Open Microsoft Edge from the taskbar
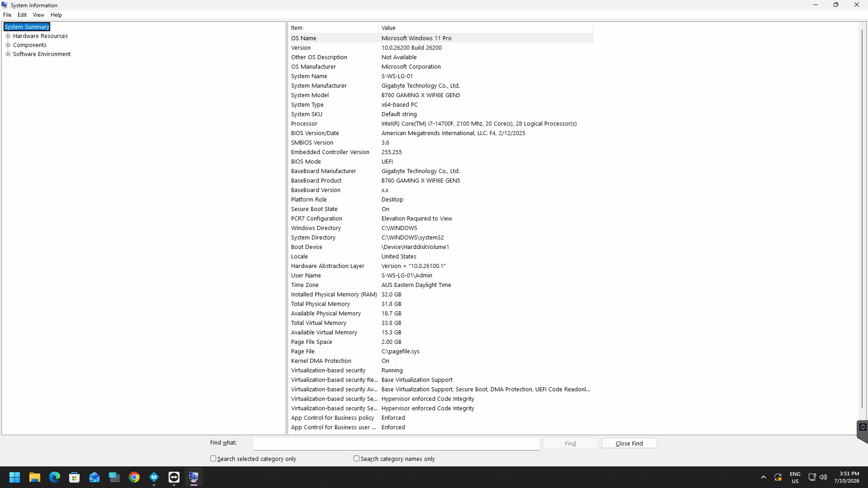 tap(55, 477)
